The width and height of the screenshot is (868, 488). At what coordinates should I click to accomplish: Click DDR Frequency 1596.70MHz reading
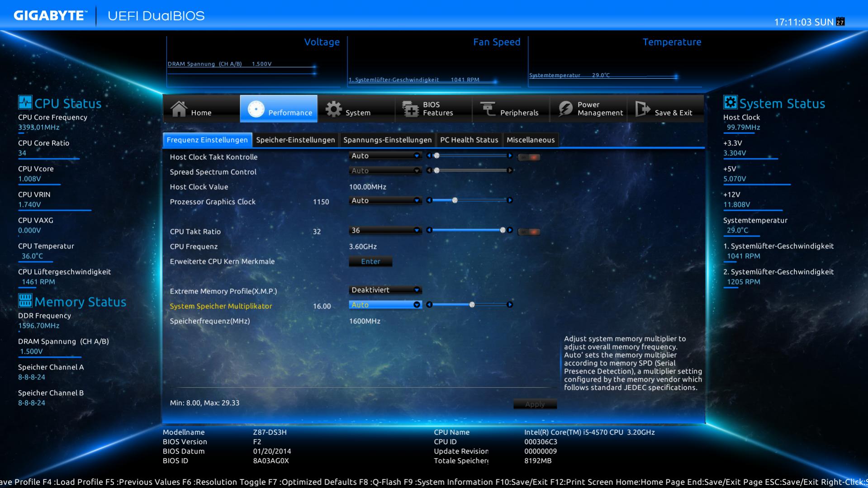(x=39, y=326)
